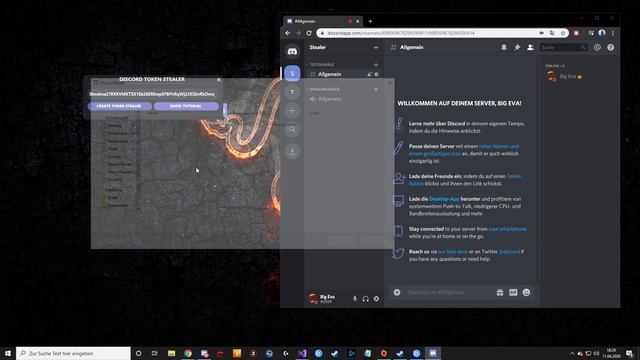The width and height of the screenshot is (640, 360).
Task: Click the 'Desktop-App' link
Action: point(444,199)
